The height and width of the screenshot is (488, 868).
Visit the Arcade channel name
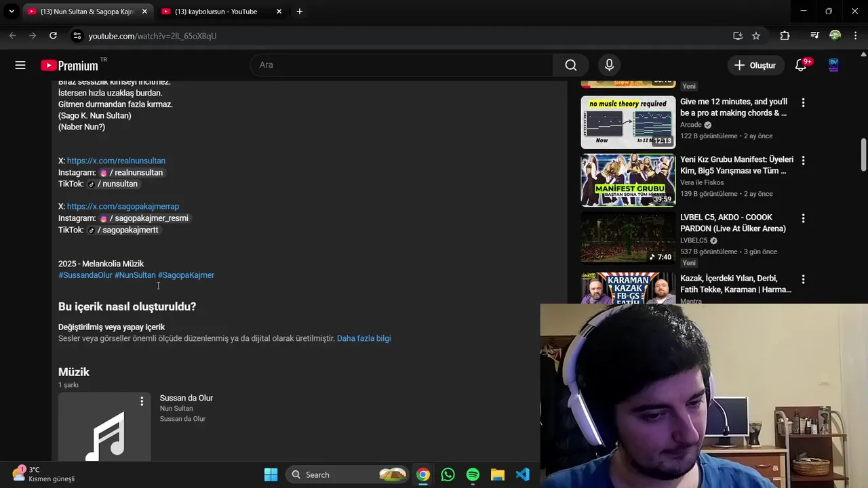691,125
